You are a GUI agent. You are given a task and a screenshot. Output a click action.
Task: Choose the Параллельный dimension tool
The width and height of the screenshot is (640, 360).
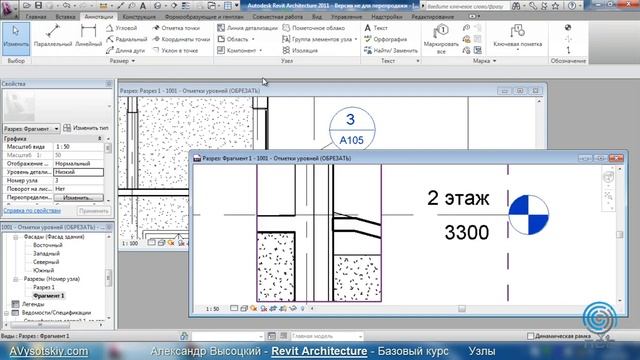coord(53,36)
